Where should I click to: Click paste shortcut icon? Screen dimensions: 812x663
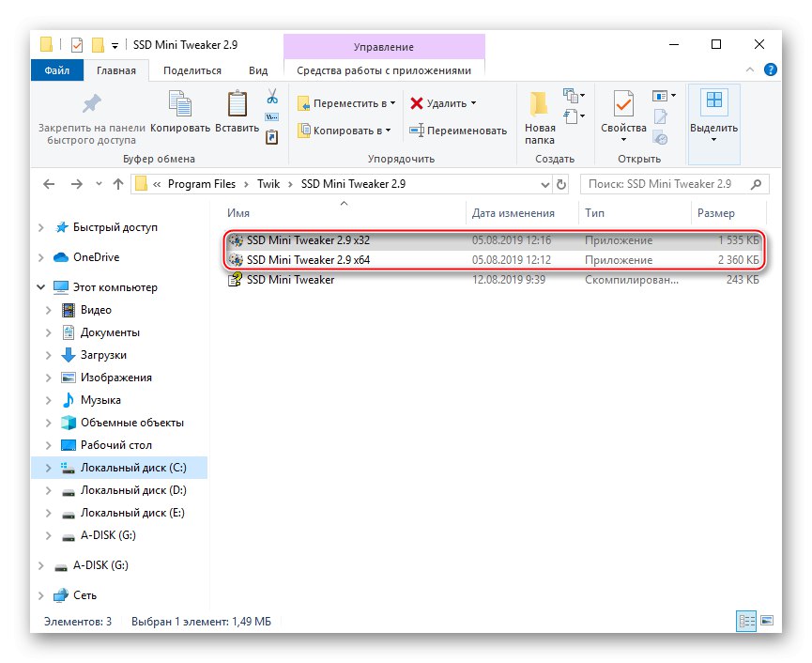272,137
